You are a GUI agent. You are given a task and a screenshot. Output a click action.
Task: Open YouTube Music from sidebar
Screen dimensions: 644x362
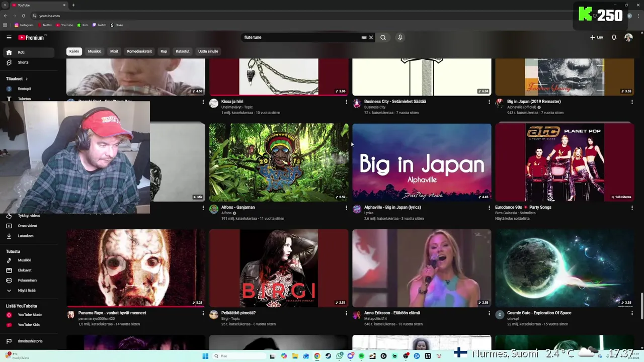point(30,315)
